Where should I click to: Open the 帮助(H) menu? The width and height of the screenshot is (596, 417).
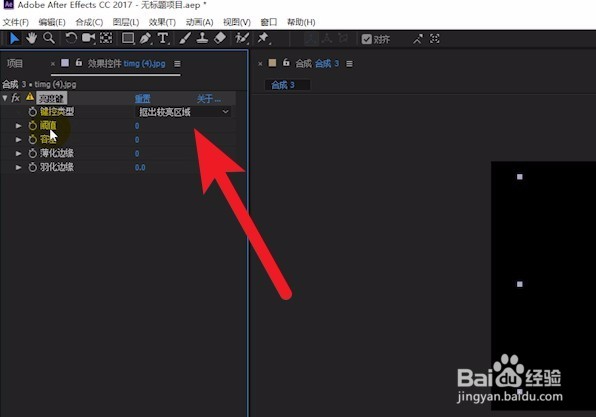pyautogui.click(x=301, y=22)
